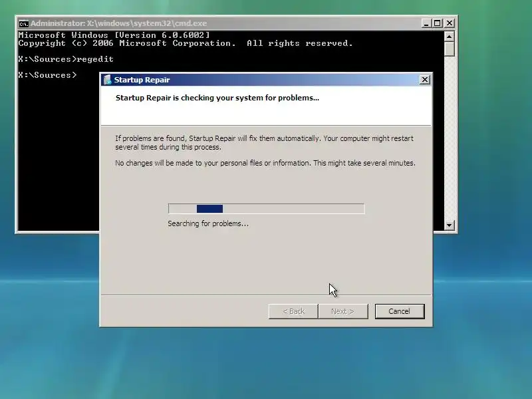Image resolution: width=532 pixels, height=399 pixels.
Task: Click the 'Searching for problems...' status text
Action: tap(208, 223)
